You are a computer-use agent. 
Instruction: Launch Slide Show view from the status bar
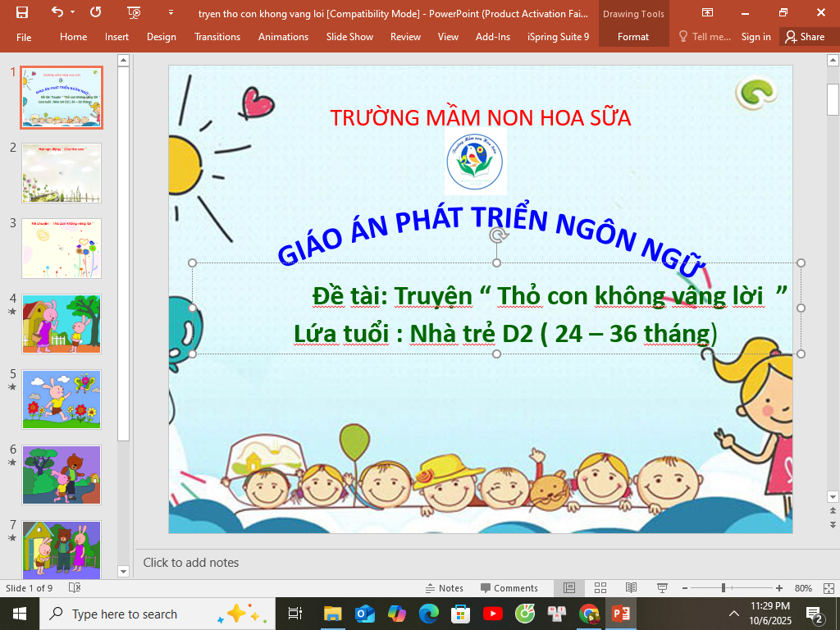click(x=661, y=588)
